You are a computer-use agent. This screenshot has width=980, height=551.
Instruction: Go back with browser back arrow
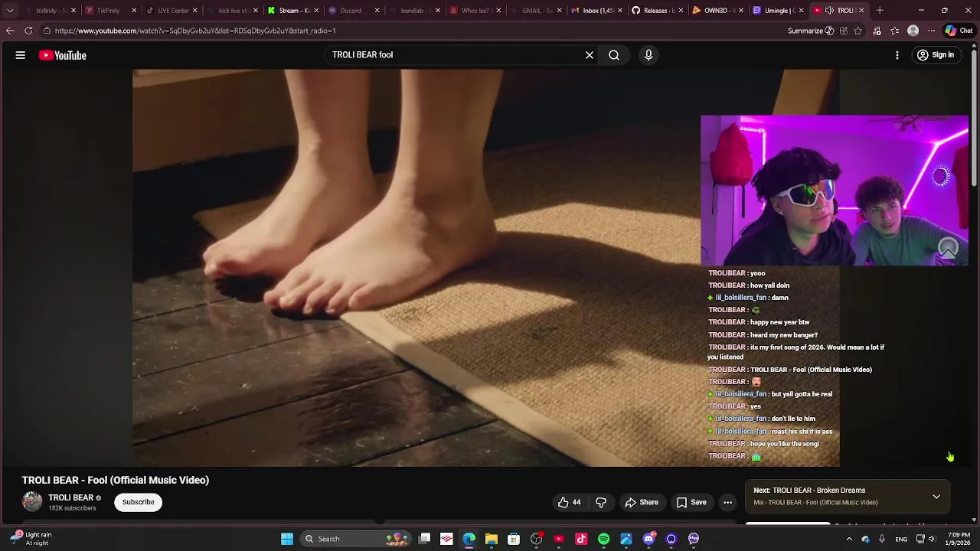(10, 31)
